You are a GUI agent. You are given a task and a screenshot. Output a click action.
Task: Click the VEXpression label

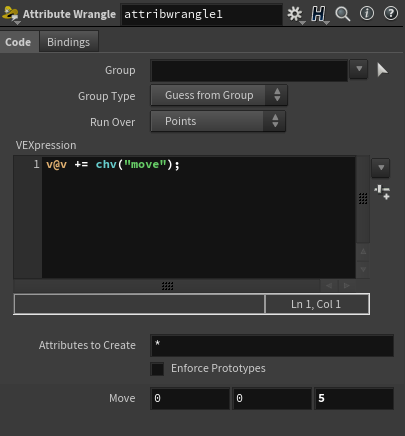pyautogui.click(x=46, y=145)
